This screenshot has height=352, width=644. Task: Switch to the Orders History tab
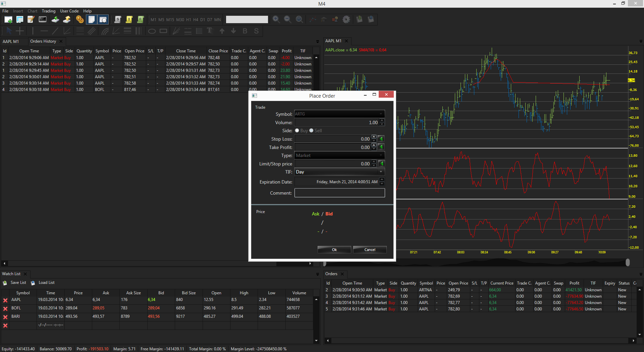pyautogui.click(x=43, y=41)
